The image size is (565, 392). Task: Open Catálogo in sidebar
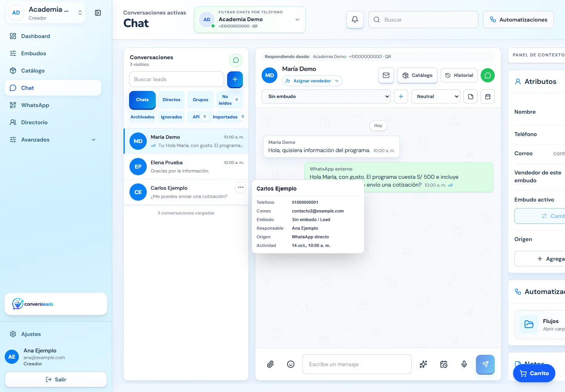click(53, 71)
